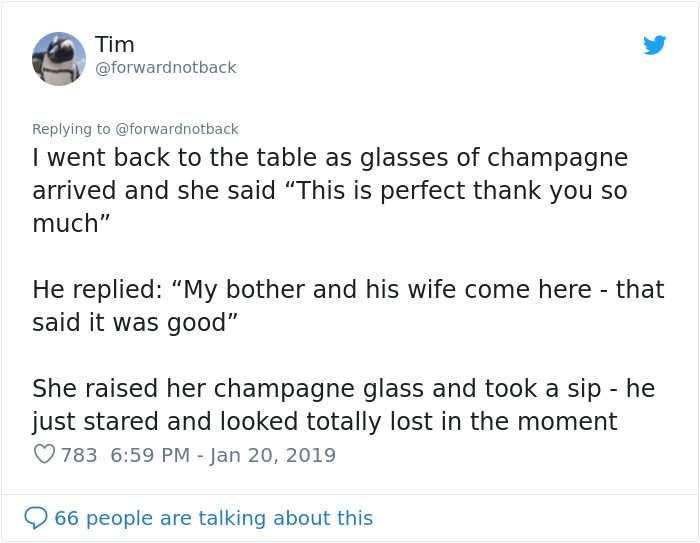
Task: Open the 6:59 PM timestamp link
Action: [150, 455]
